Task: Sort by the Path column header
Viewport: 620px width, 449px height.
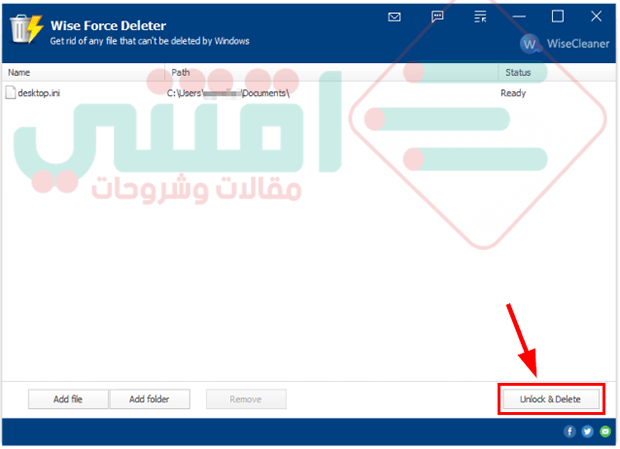Action: click(x=331, y=72)
